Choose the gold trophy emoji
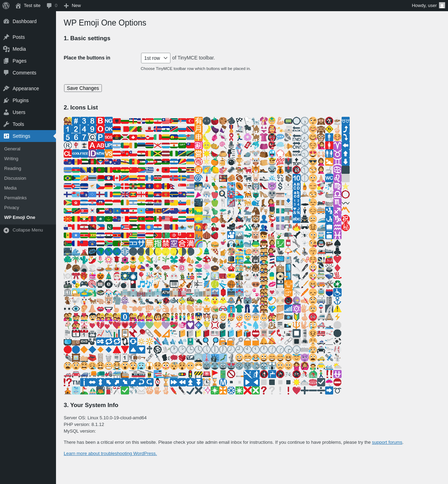448x484 pixels. tap(239, 162)
